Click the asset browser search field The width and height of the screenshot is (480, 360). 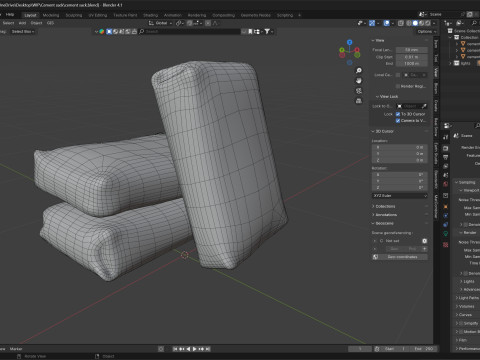(189, 32)
